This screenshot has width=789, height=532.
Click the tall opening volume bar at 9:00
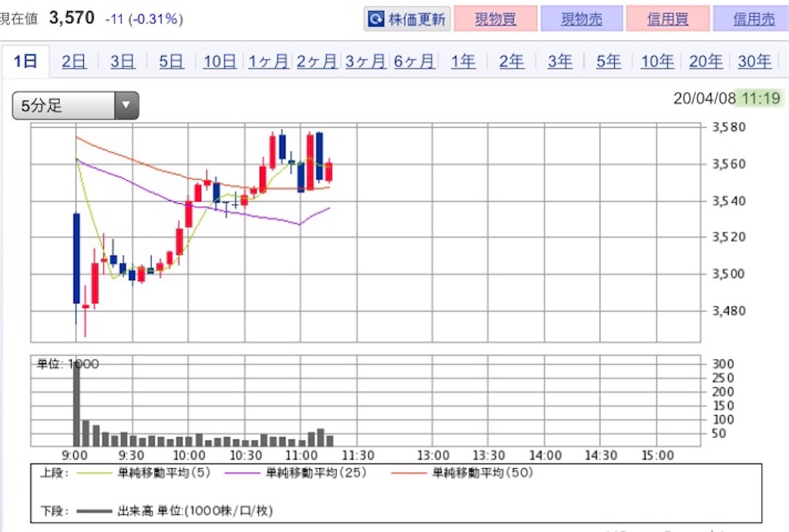(76, 404)
